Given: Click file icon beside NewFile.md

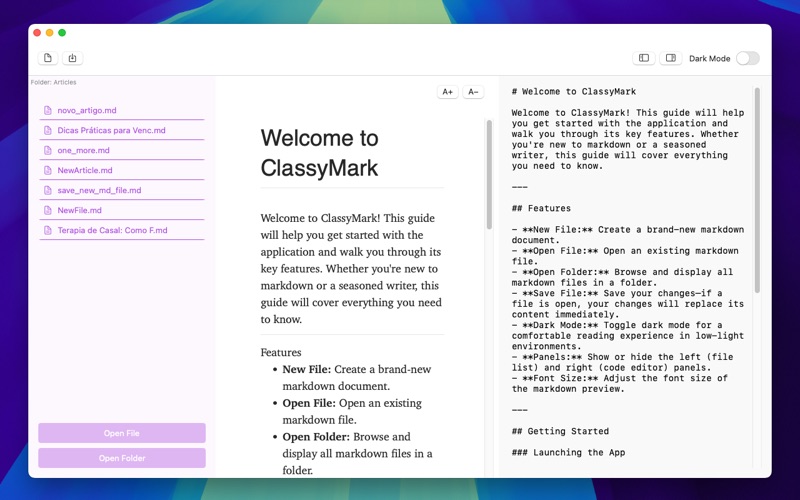Looking at the screenshot, I should pos(47,210).
